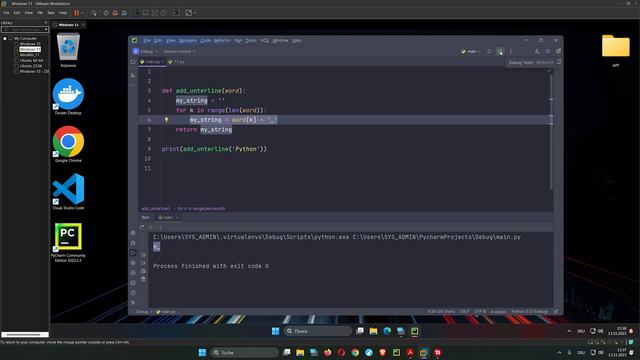Click the intention lightbulb on line 6

coord(166,120)
